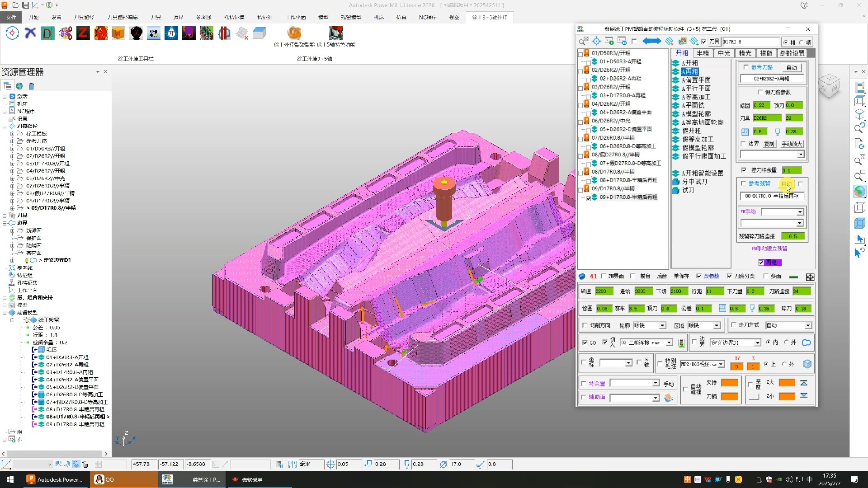Click the blue double-arrow icon in plugin dialog
868x488 pixels.
coord(651,41)
